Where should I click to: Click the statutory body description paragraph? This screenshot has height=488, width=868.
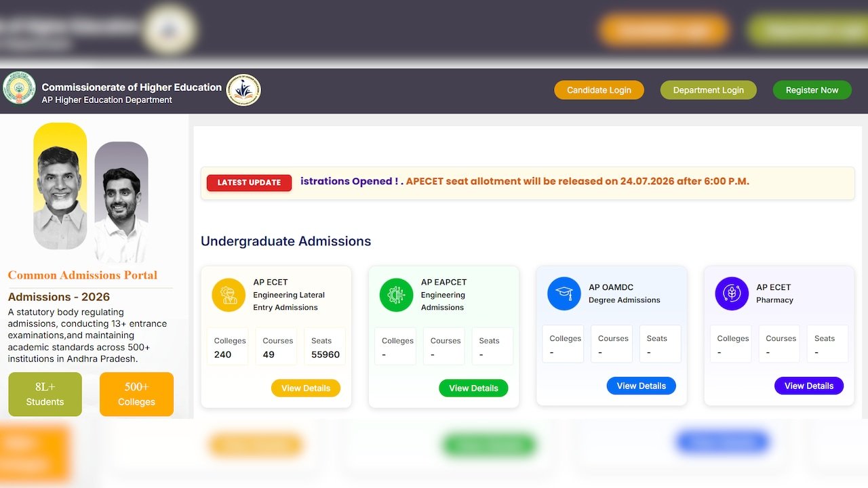(87, 335)
